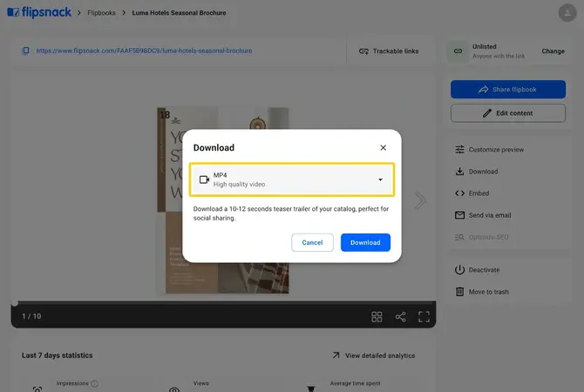Click the Share flipbook button
Viewport: 584px width, 392px height.
[x=508, y=90]
